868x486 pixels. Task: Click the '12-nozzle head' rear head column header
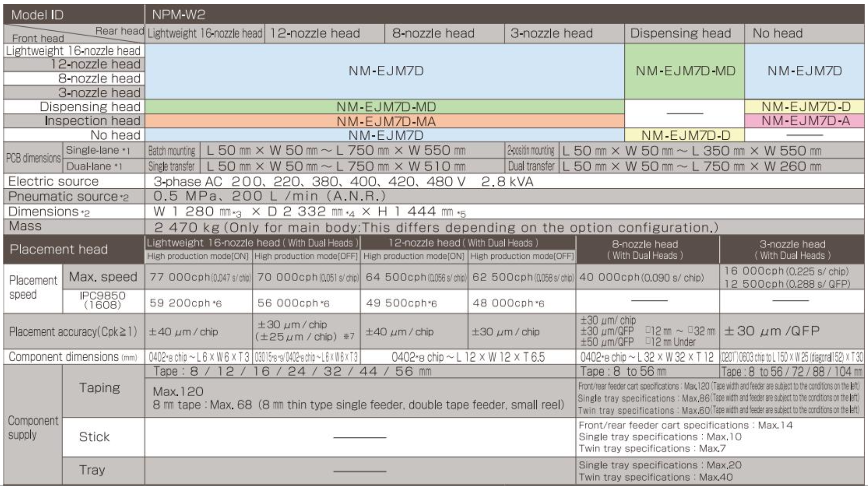coord(324,33)
